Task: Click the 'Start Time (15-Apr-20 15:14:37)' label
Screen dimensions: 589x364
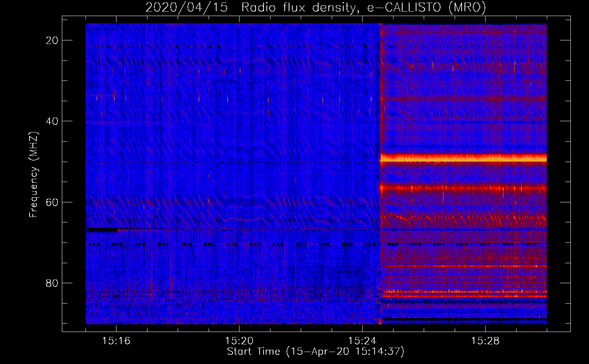Action: click(316, 352)
